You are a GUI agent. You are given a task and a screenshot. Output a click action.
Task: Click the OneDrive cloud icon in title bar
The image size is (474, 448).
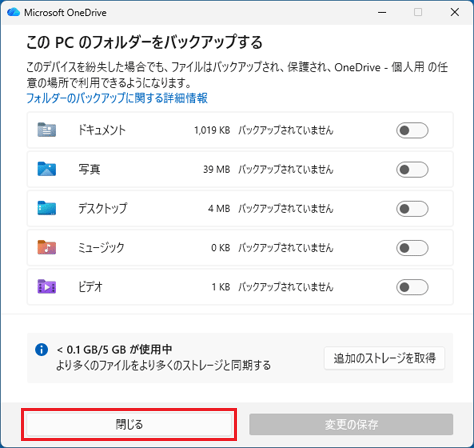point(13,12)
